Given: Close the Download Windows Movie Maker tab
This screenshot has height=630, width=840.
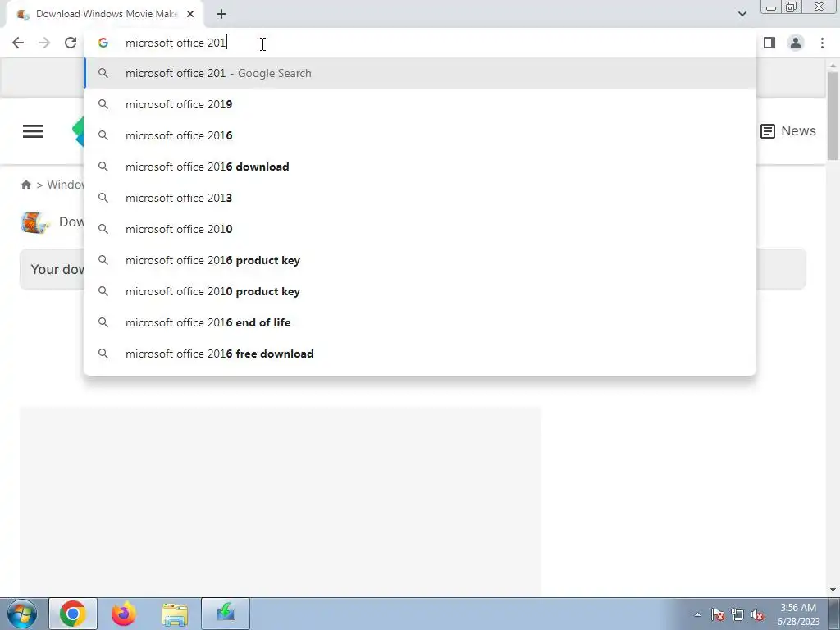Looking at the screenshot, I should 190,14.
